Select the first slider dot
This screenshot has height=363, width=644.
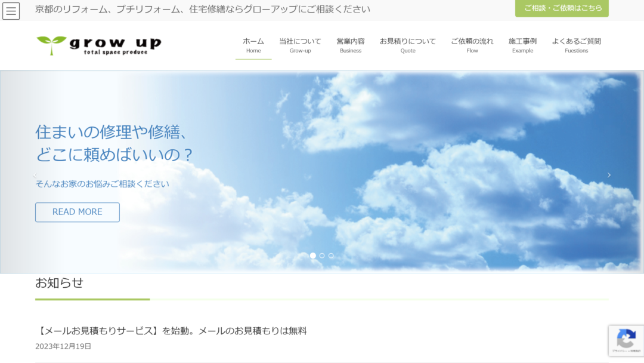click(x=313, y=256)
